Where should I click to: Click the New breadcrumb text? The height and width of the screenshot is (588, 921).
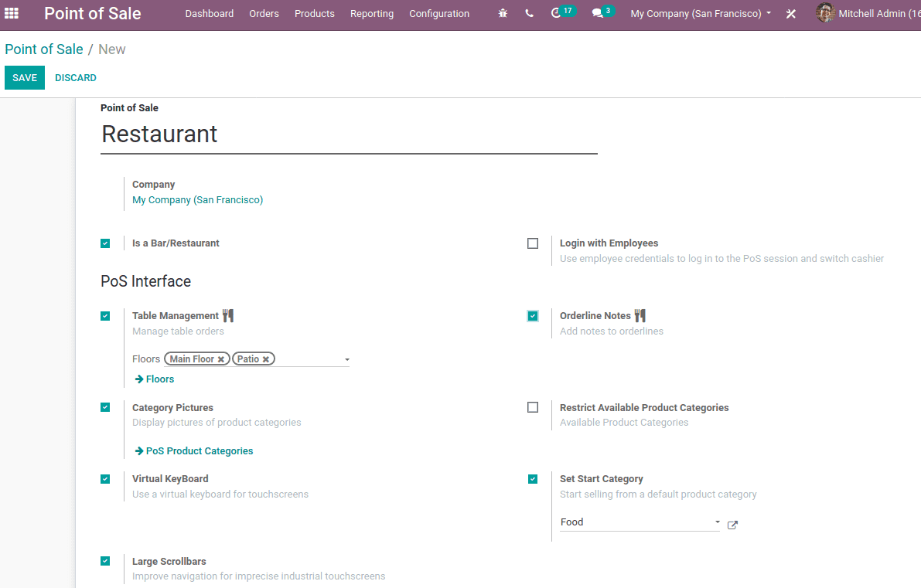112,49
